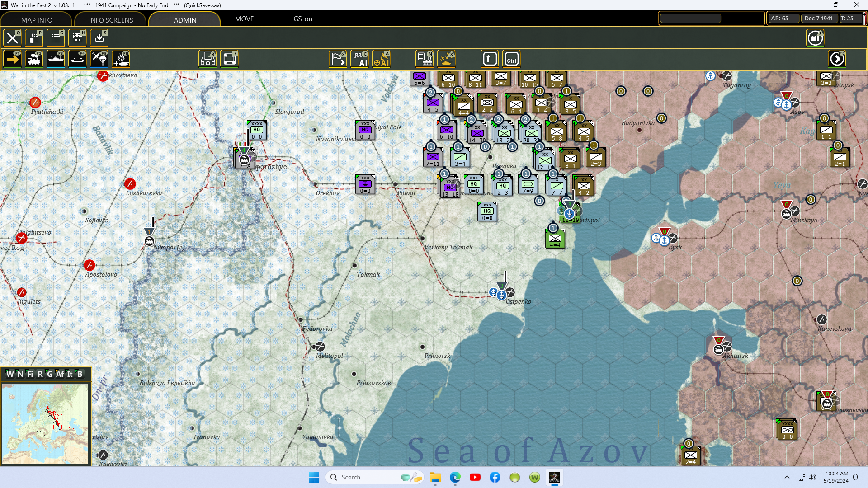Click the Europe minimap thumbnail
868x488 pixels.
(45, 423)
